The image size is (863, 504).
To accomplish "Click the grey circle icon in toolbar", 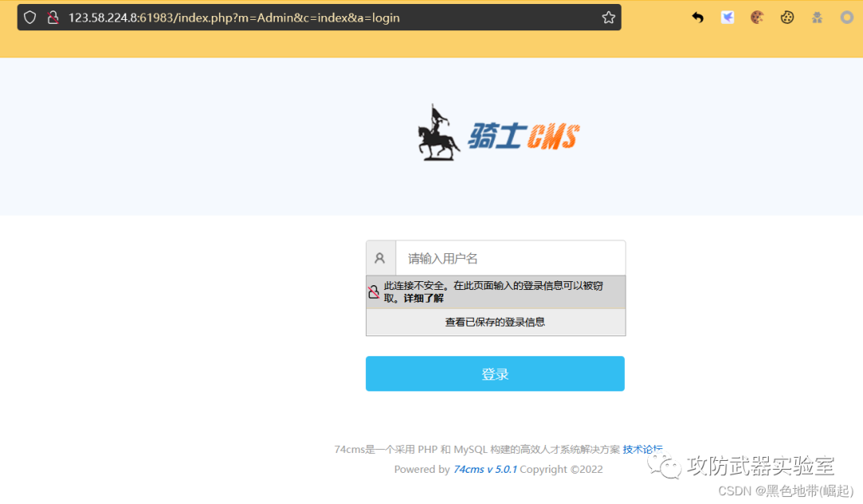I will 846,18.
